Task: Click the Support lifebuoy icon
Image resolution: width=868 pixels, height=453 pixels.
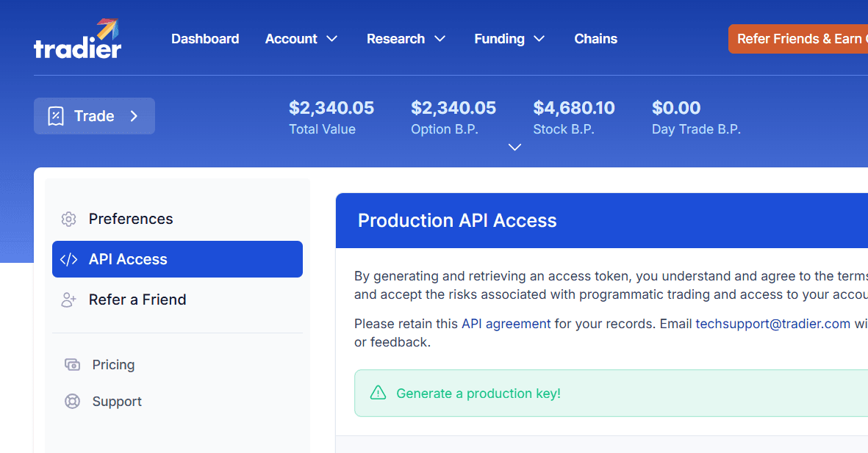Action: click(x=73, y=401)
